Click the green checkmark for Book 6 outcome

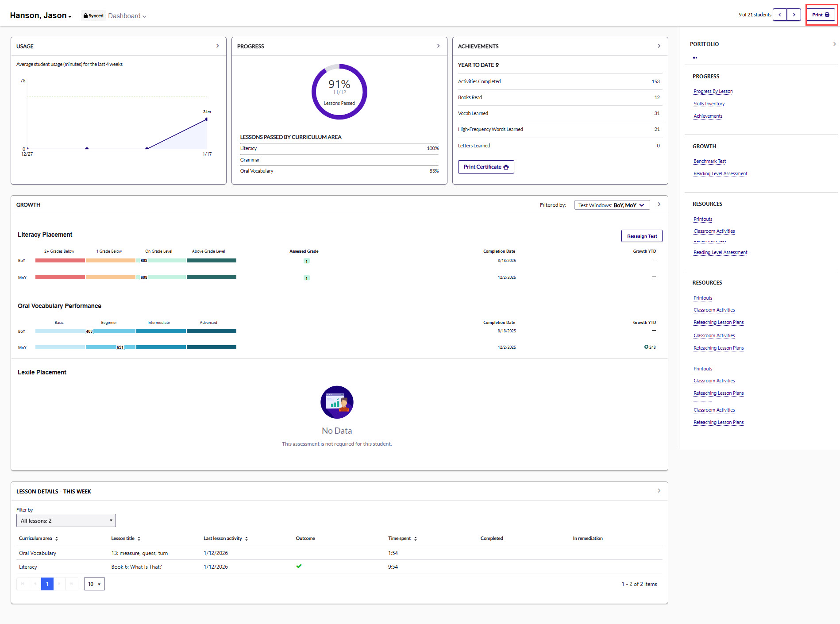click(299, 566)
